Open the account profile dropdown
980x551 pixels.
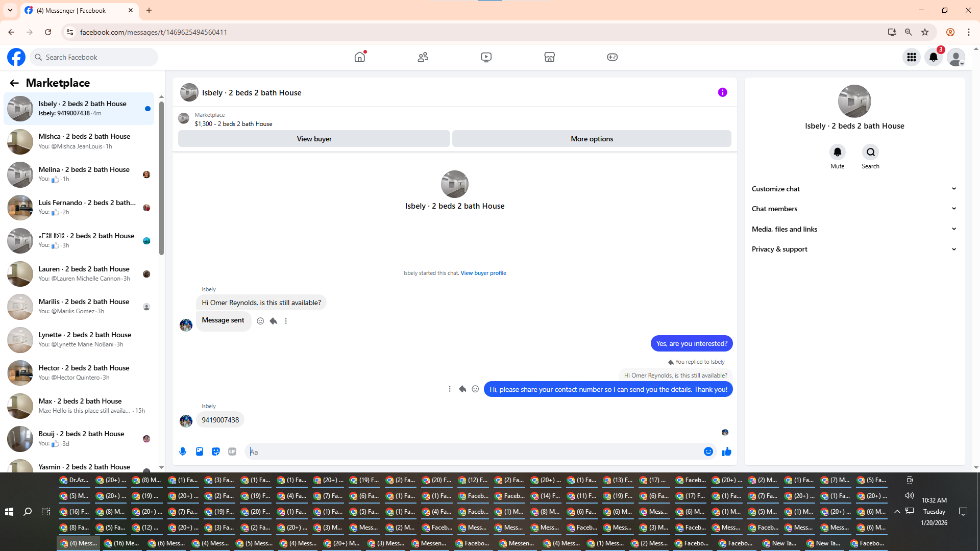click(x=956, y=57)
